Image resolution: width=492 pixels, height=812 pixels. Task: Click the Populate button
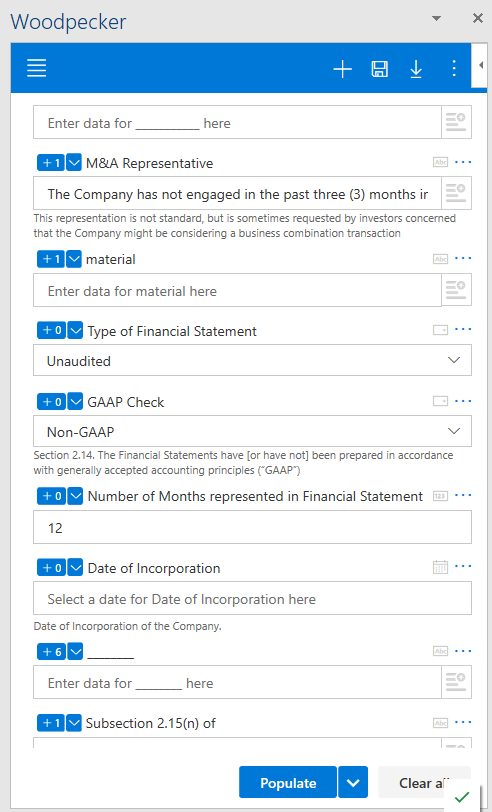(288, 782)
